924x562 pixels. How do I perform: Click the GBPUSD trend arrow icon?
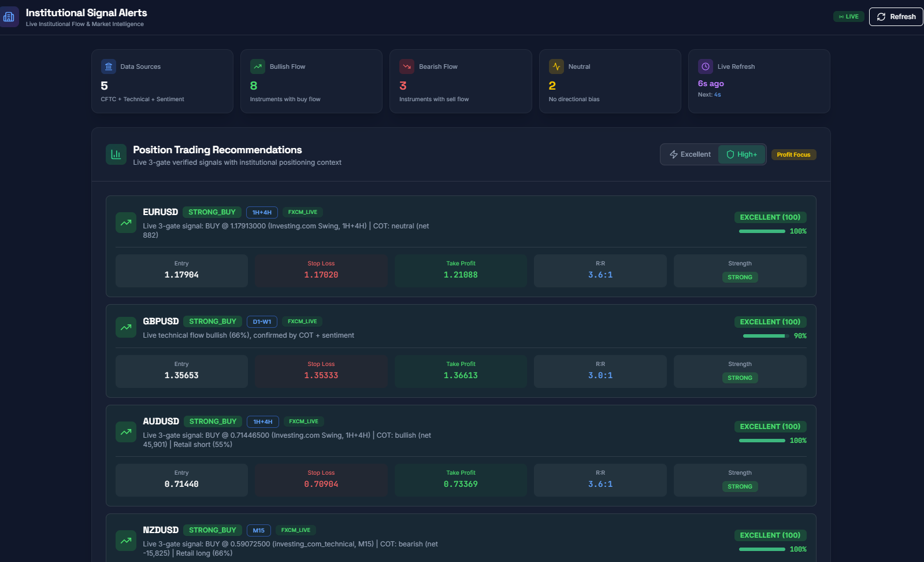(126, 327)
